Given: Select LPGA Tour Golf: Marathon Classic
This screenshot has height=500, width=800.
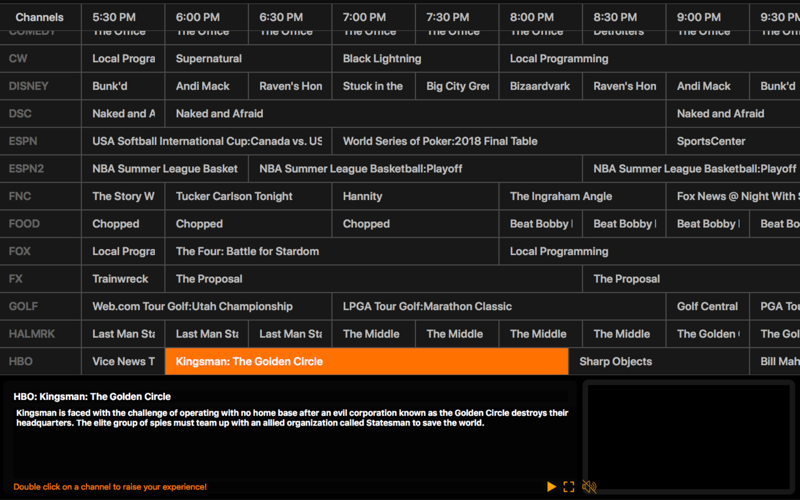Looking at the screenshot, I should tap(498, 306).
